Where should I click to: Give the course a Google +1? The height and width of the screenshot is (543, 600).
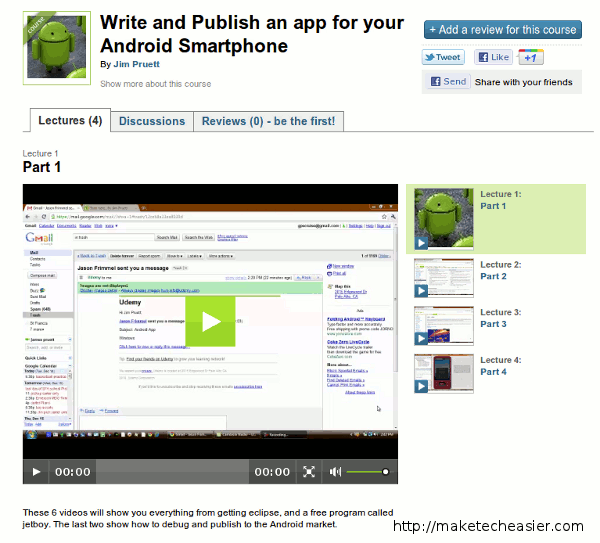click(x=531, y=57)
